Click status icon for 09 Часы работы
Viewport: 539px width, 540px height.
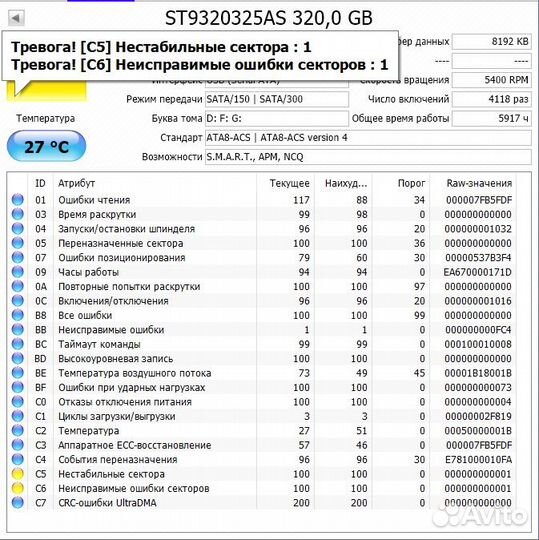click(18, 272)
